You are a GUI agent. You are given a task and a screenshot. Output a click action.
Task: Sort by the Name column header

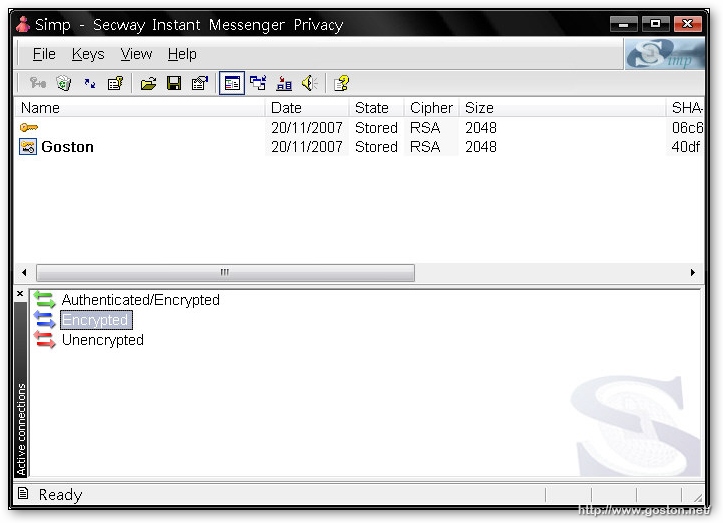(140, 107)
